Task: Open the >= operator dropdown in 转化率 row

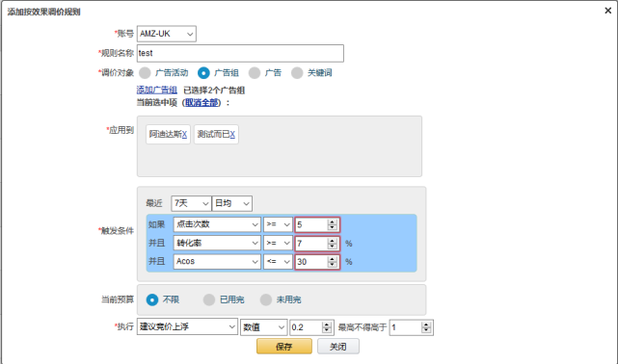Action: click(278, 244)
